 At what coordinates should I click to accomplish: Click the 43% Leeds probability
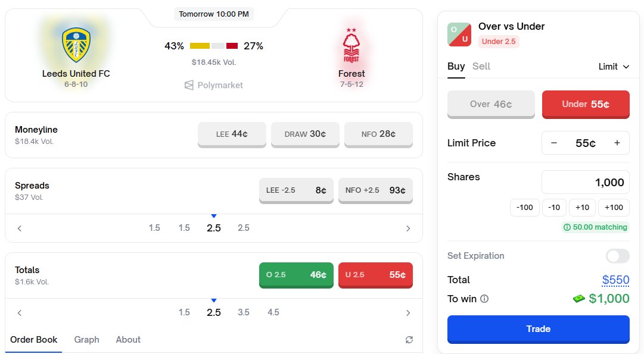[x=174, y=46]
